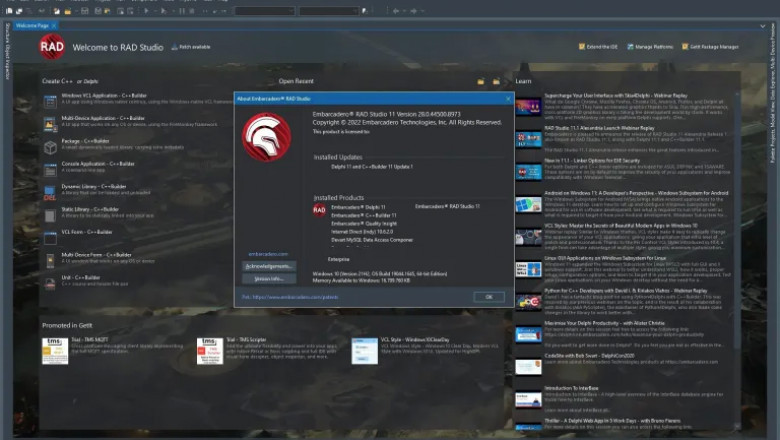
Task: Open Linux GUI Applications on WSL thumbnail
Action: coord(528,270)
